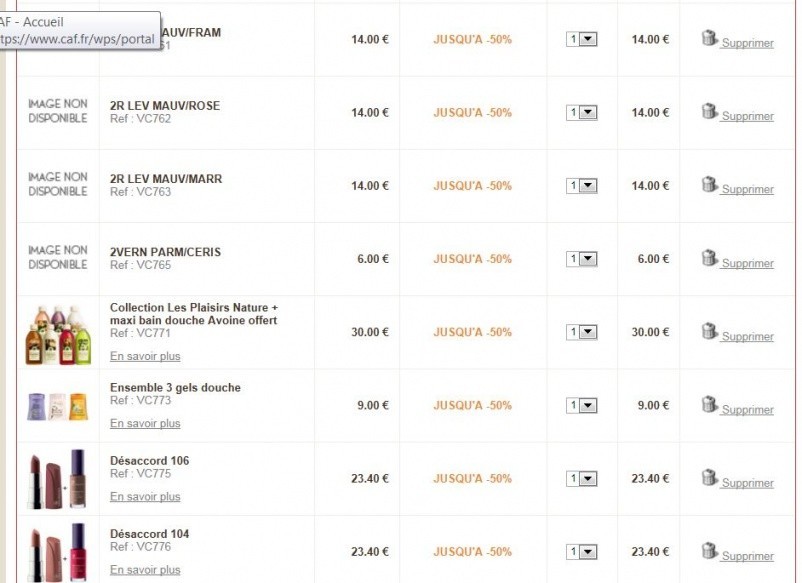Click 'En savoir plus' under Désaccord 106
Viewport: 802px width, 583px height.
(x=145, y=497)
